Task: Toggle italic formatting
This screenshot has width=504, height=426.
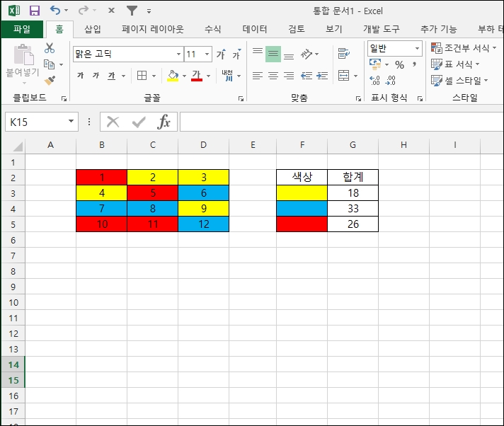Action: (96, 76)
